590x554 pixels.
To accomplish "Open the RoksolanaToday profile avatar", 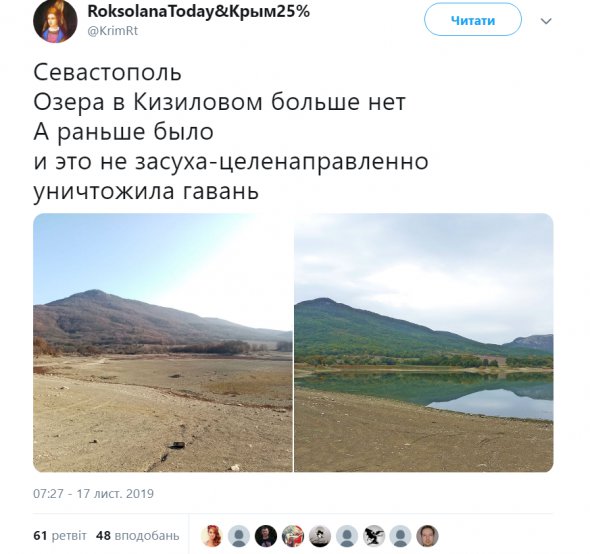I will pos(55,21).
